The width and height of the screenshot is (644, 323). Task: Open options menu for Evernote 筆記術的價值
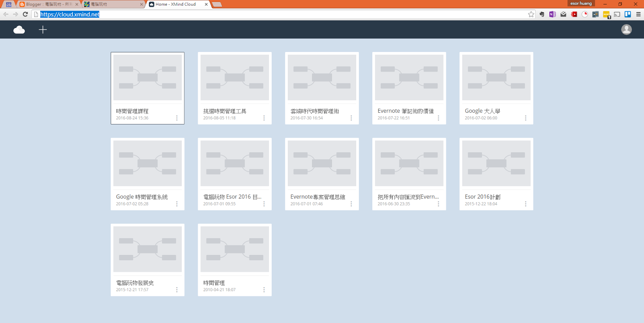[x=438, y=118]
